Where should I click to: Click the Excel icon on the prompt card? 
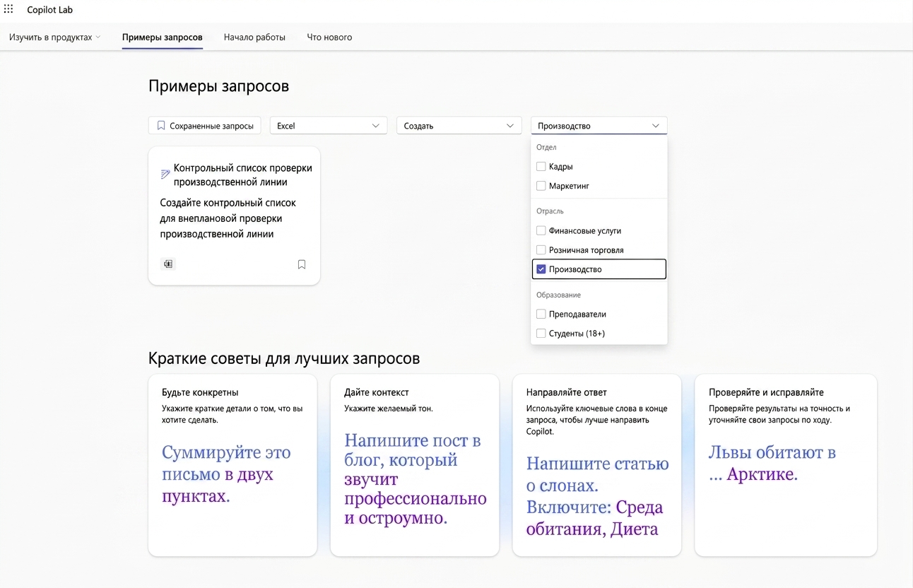[168, 264]
